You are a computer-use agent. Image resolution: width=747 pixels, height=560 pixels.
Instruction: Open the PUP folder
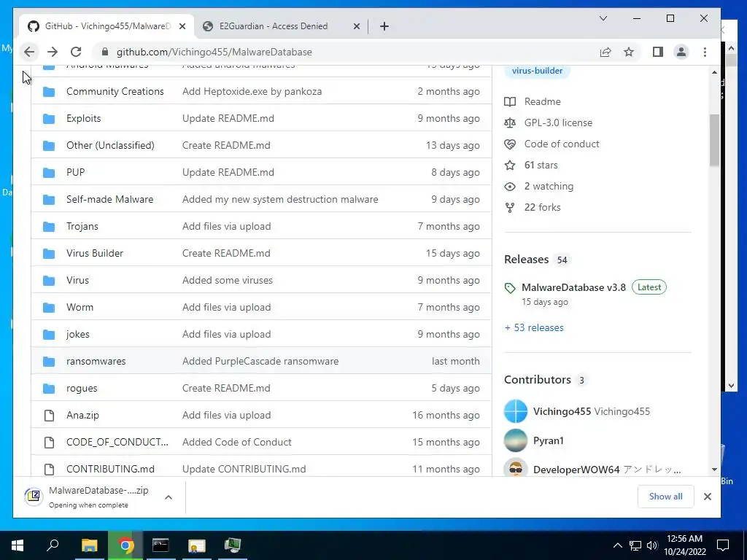75,172
